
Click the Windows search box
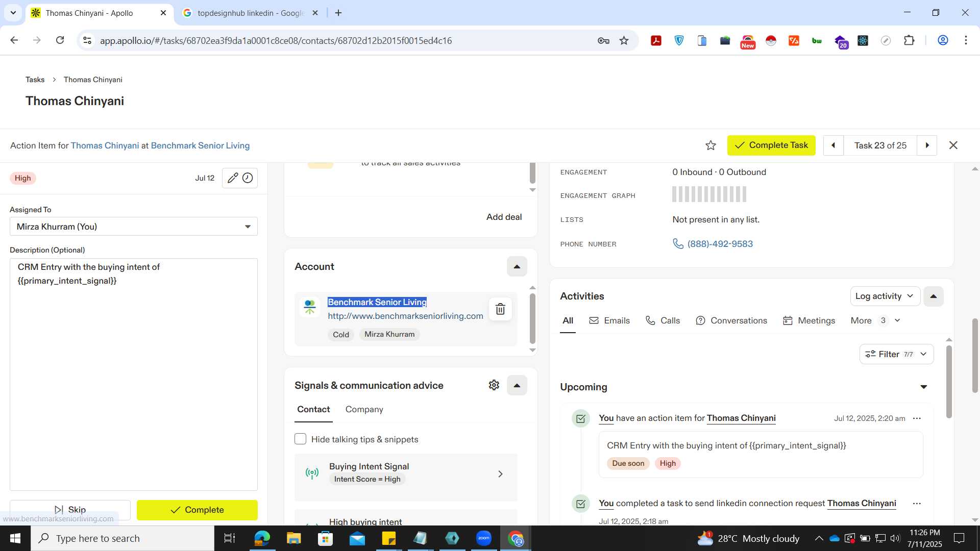(122, 538)
